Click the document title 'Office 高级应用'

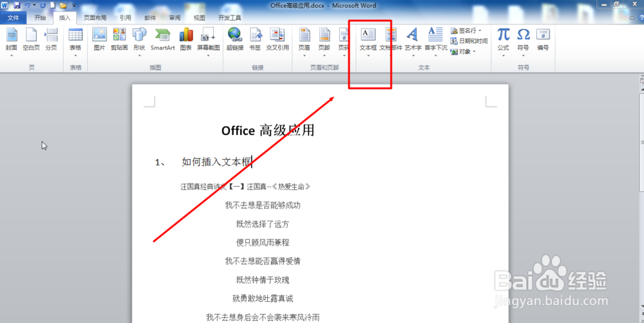coord(268,131)
